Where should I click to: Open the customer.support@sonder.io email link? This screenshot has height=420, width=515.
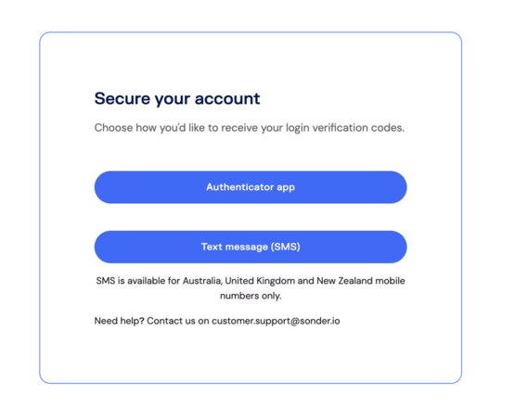[x=276, y=321]
